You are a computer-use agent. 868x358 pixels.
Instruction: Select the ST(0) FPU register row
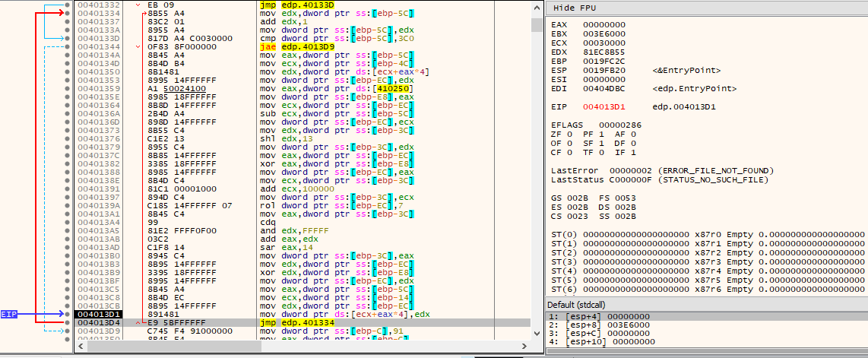coord(708,235)
